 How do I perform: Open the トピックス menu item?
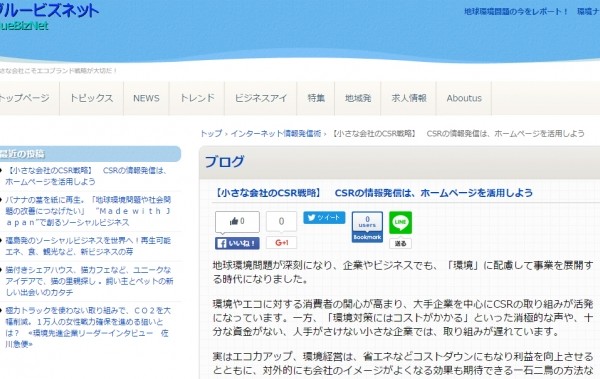click(x=91, y=98)
